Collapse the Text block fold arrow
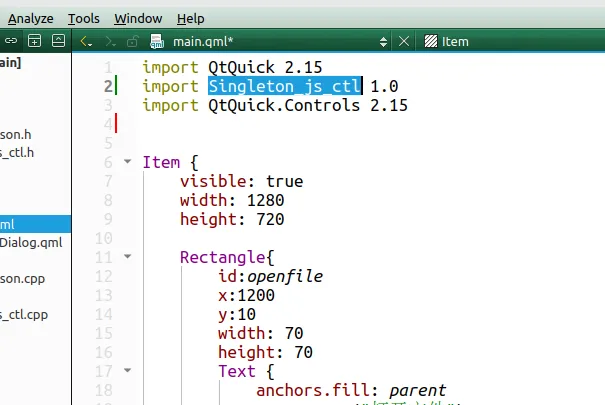This screenshot has height=405, width=605. 127,370
